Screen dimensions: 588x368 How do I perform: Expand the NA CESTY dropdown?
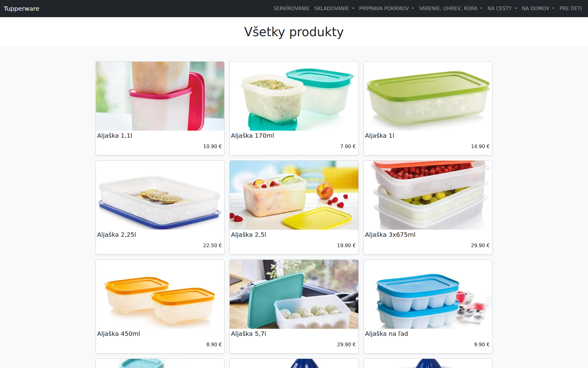tap(502, 9)
